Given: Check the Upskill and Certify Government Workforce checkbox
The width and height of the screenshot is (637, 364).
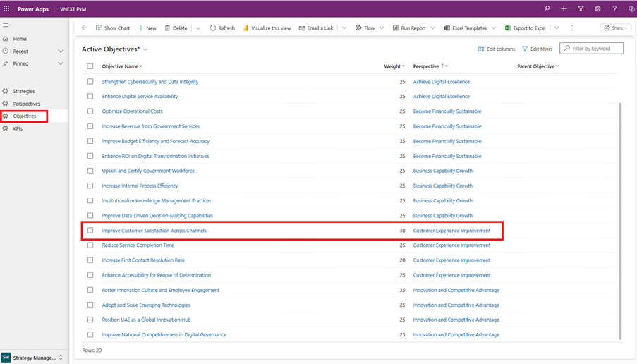Looking at the screenshot, I should tap(90, 171).
